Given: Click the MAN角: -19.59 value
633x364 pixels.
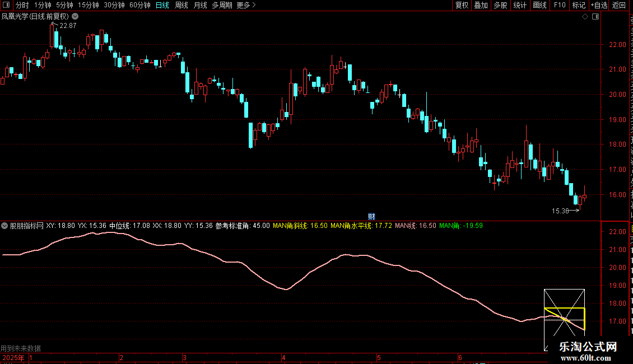Looking at the screenshot, I should coord(461,226).
